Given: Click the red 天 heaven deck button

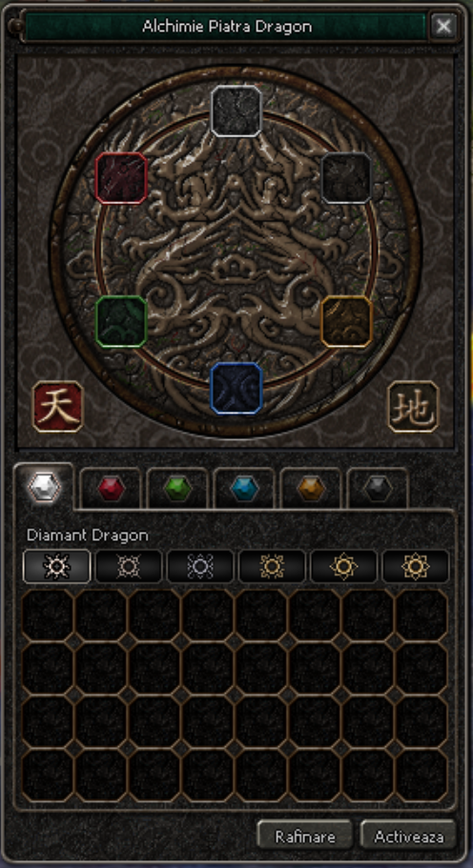Looking at the screenshot, I should click(x=57, y=407).
